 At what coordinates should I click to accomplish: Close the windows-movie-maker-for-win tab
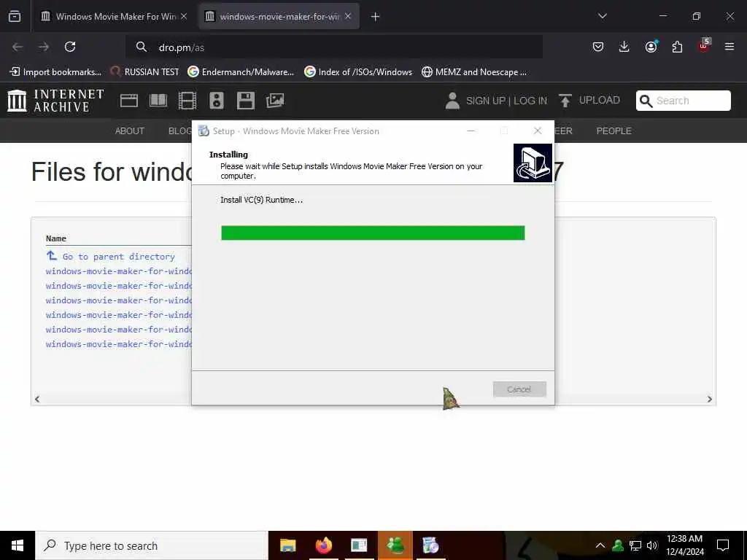point(348,16)
